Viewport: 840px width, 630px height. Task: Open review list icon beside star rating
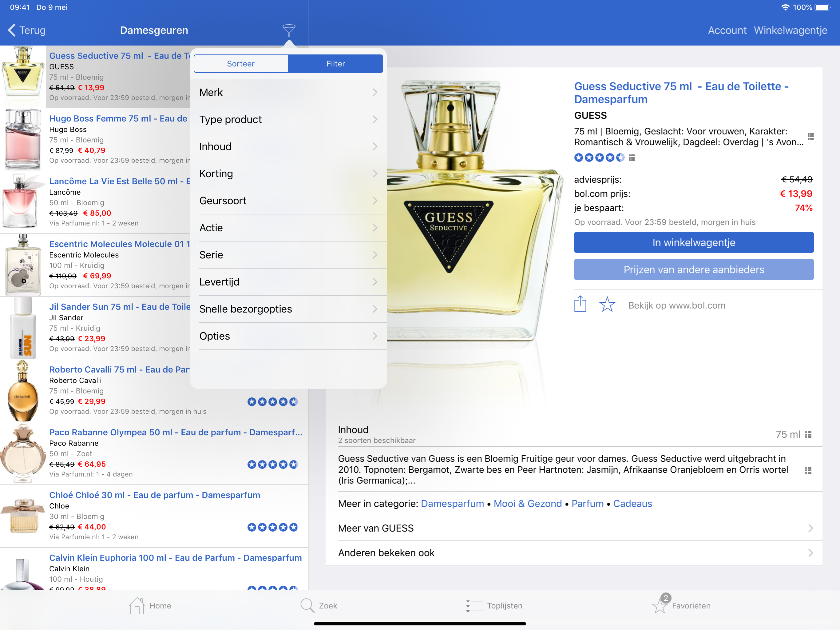(x=632, y=158)
